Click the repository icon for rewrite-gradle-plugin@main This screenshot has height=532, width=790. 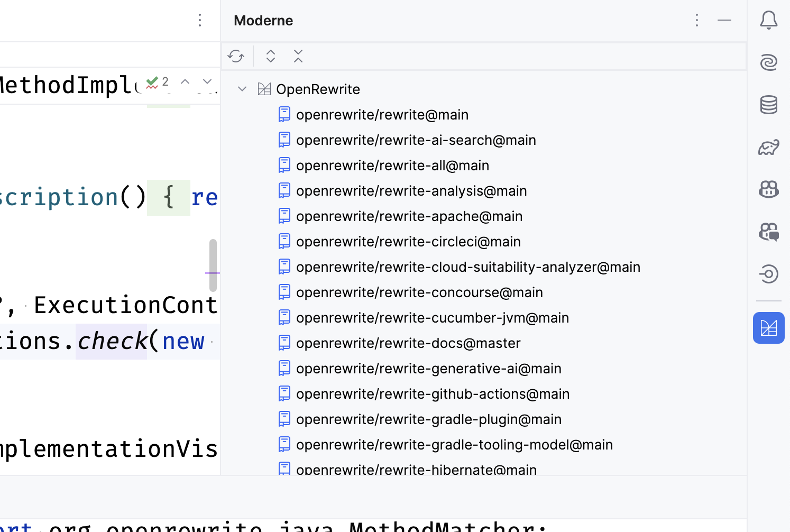(284, 419)
